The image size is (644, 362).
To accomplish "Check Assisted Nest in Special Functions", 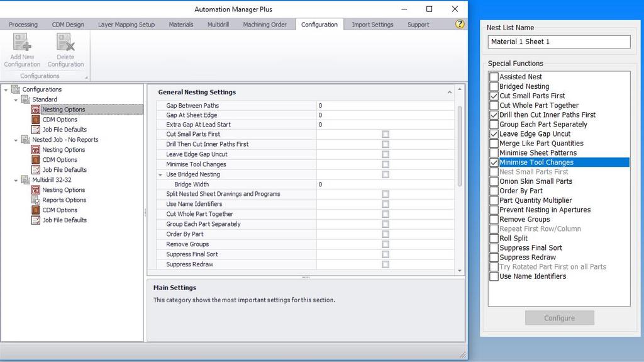I will click(x=494, y=77).
